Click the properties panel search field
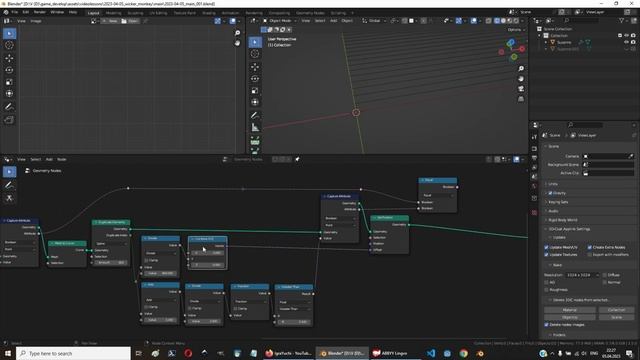 tap(584, 124)
